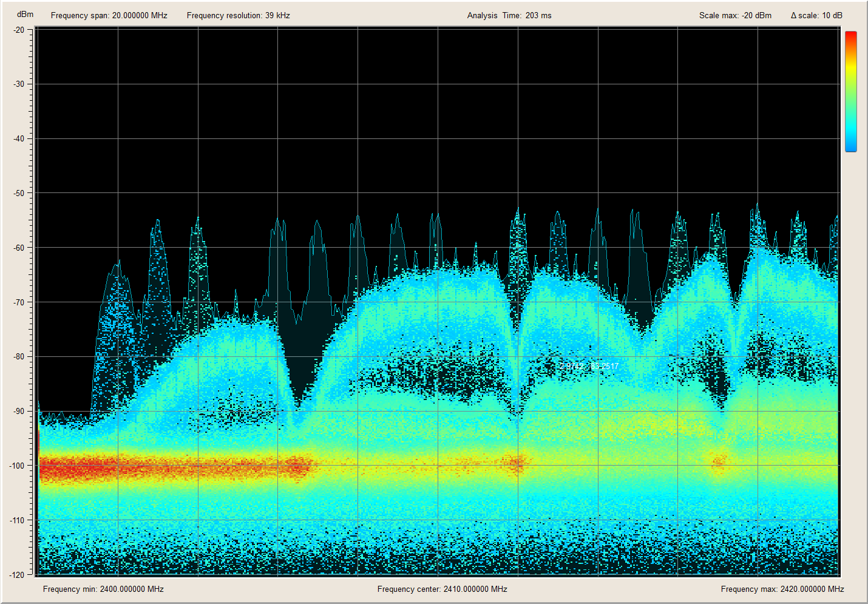Select the Analysis Time 203 ms readout
The height and width of the screenshot is (604, 868).
[x=509, y=16]
